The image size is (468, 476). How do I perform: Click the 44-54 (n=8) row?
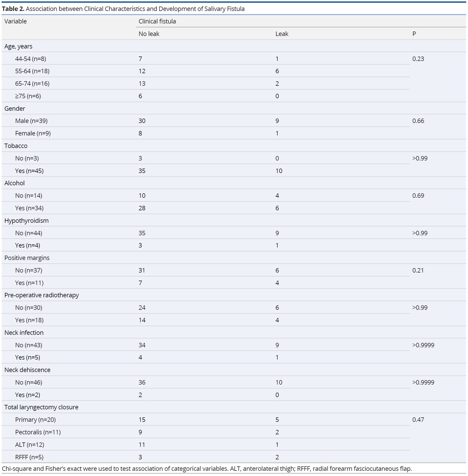pyautogui.click(x=206, y=59)
